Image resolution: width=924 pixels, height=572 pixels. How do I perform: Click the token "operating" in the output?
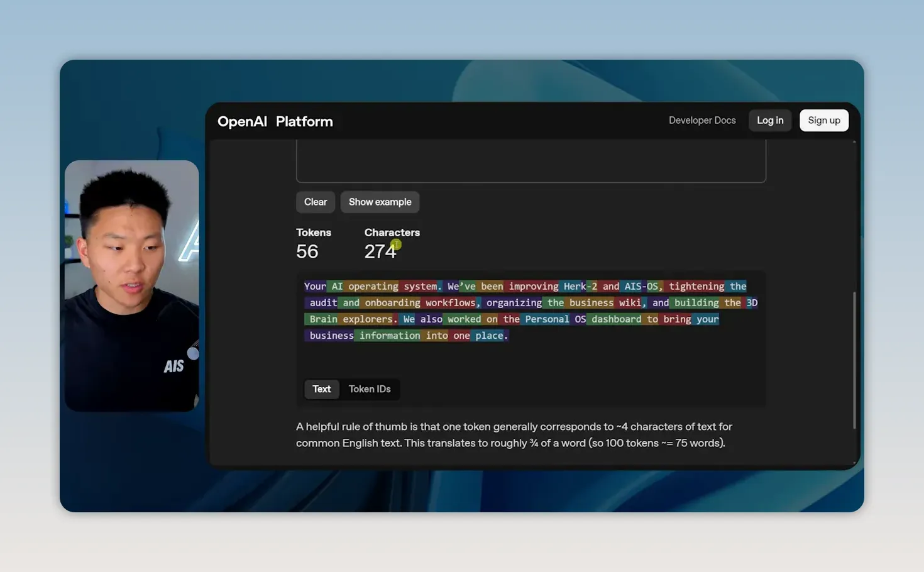(x=371, y=287)
